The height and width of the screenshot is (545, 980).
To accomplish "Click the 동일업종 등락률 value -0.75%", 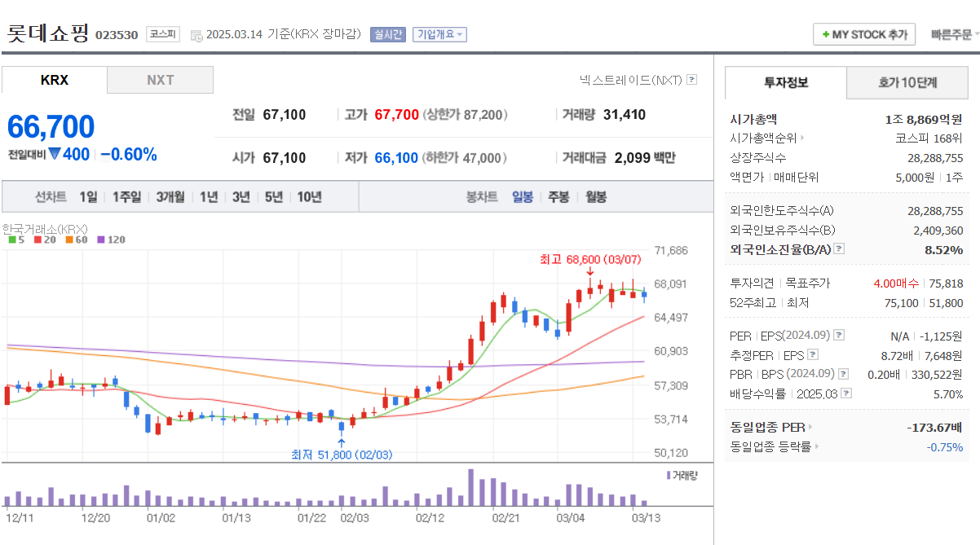I will coord(945,446).
